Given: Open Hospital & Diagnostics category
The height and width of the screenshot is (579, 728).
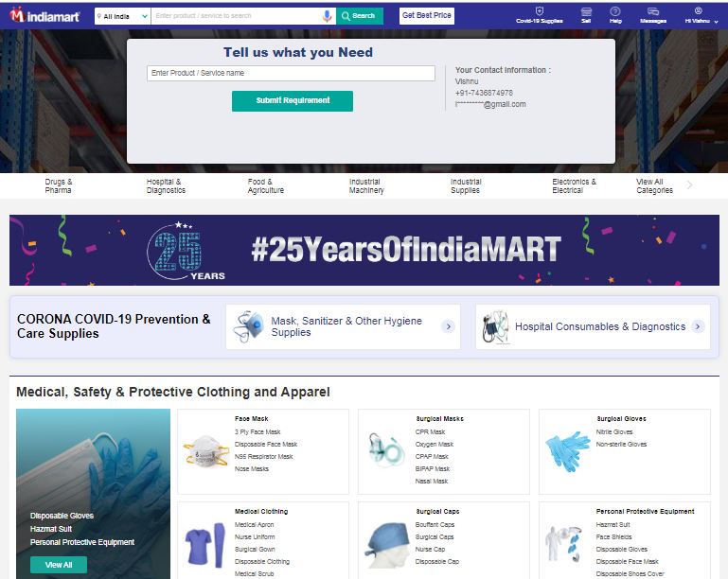Looking at the screenshot, I should pos(166,186).
